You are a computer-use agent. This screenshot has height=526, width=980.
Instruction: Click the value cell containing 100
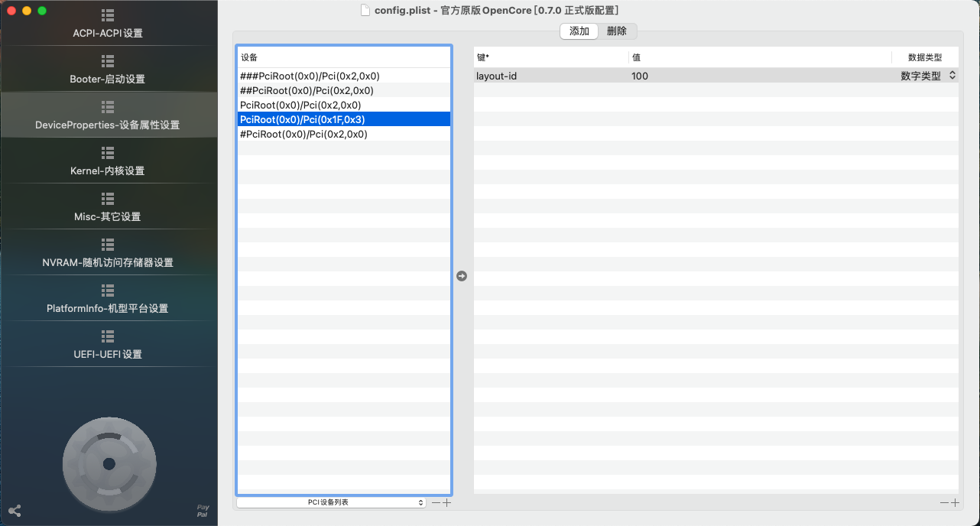(x=761, y=76)
